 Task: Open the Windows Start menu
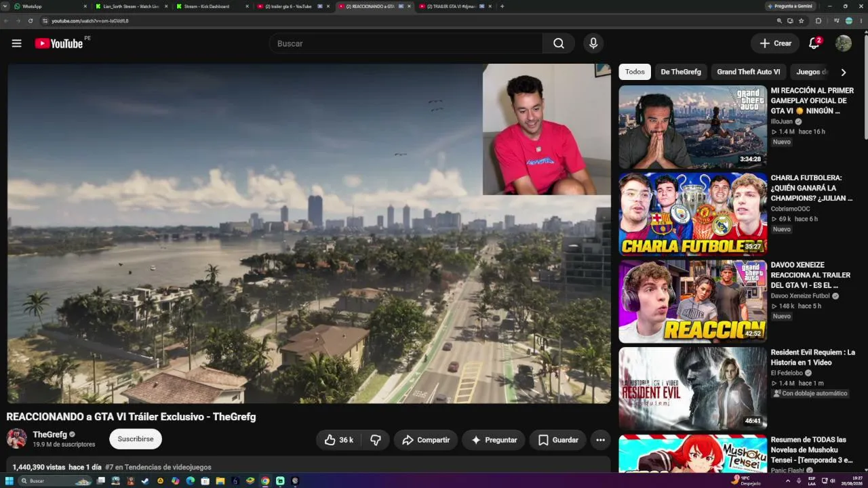click(9, 481)
